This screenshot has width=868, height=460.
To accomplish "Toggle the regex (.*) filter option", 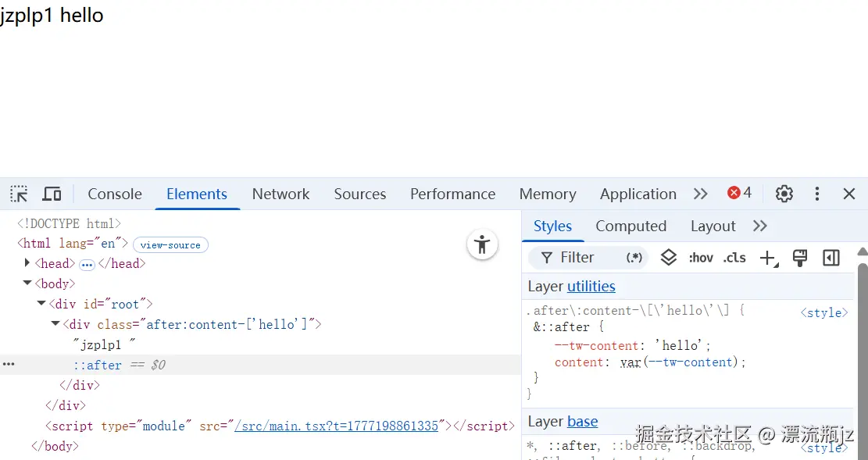I will pos(634,258).
